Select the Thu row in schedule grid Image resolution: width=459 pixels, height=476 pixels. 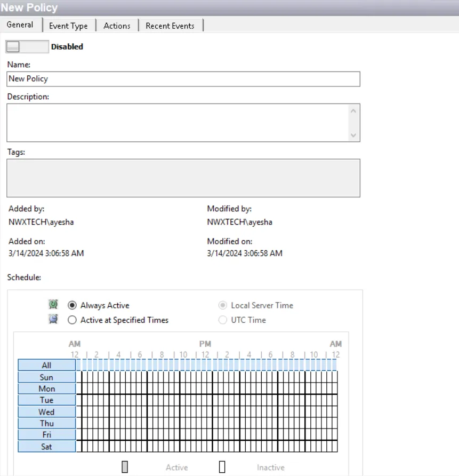click(47, 423)
